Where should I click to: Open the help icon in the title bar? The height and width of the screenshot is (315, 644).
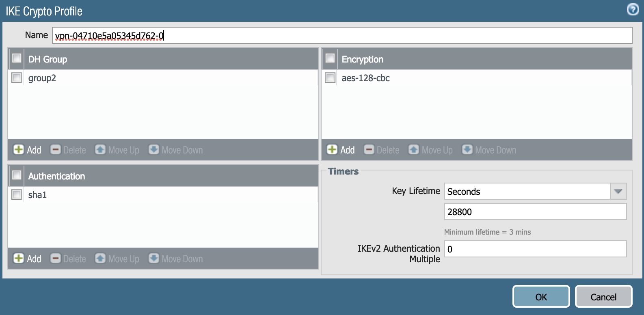(633, 9)
